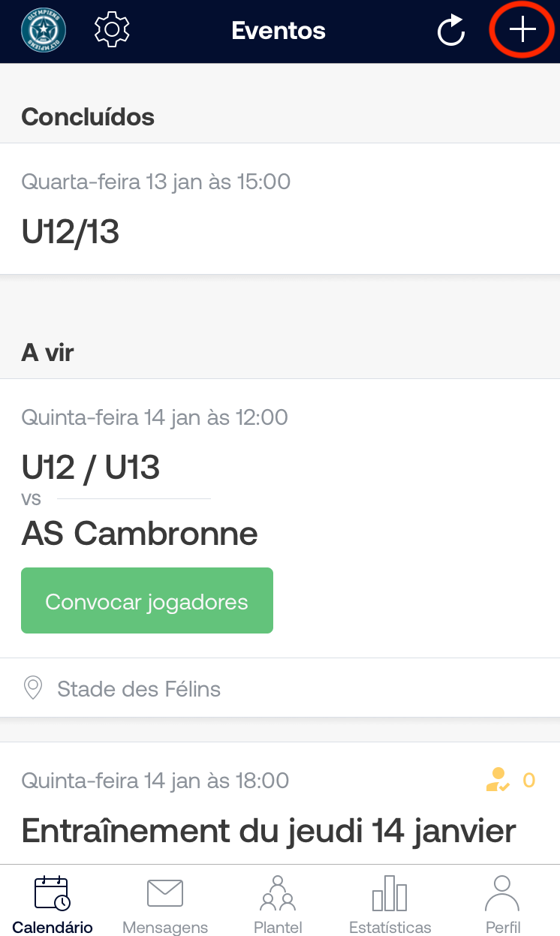Tap the Olympiens club logo

[44, 30]
